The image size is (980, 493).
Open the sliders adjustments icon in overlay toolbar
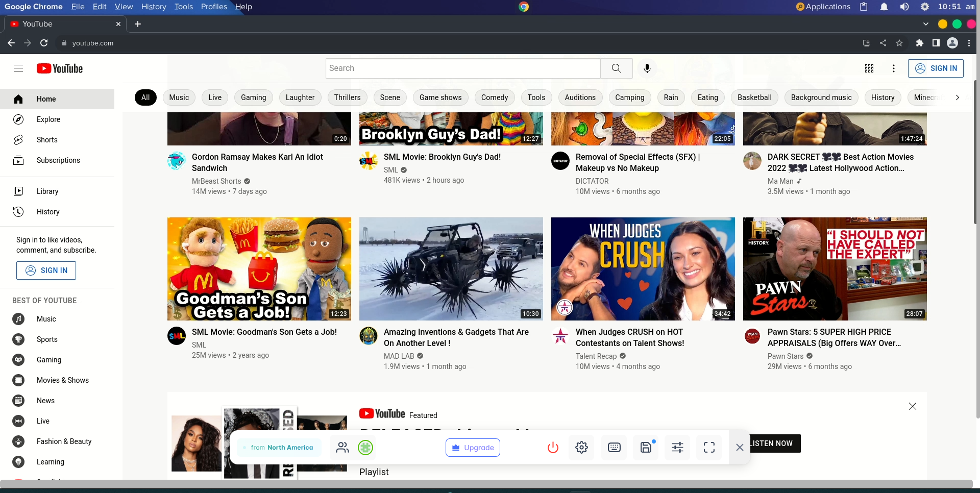pos(677,448)
